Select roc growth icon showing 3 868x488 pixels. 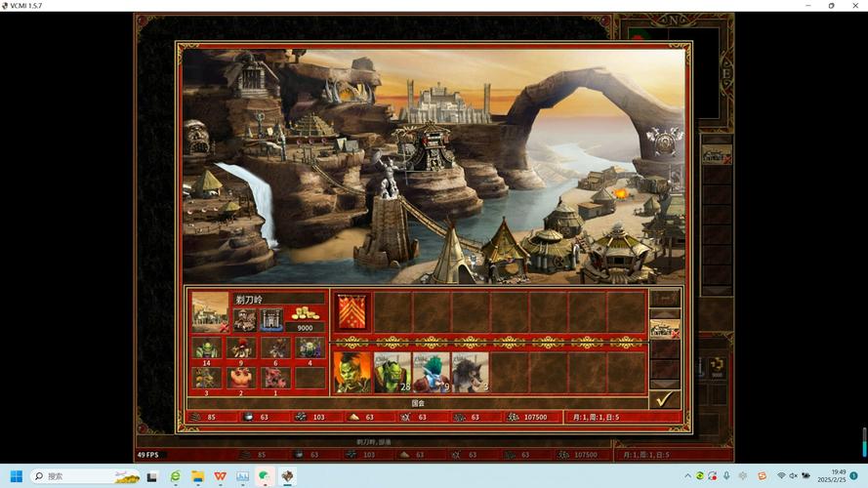click(207, 378)
